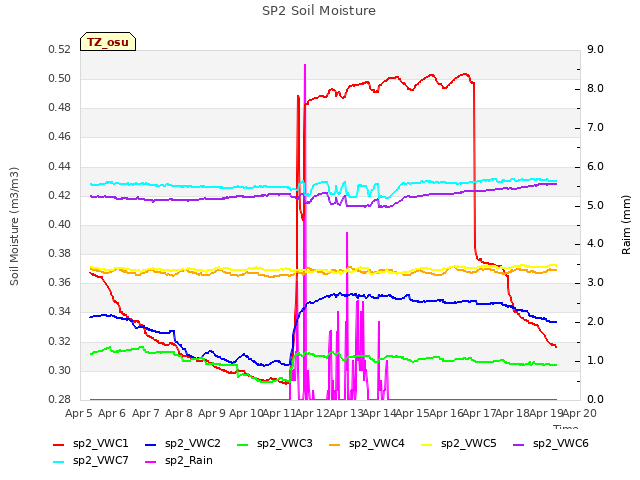
Task: Click the 0.46 y-axis tick label
Action: [x=60, y=137]
